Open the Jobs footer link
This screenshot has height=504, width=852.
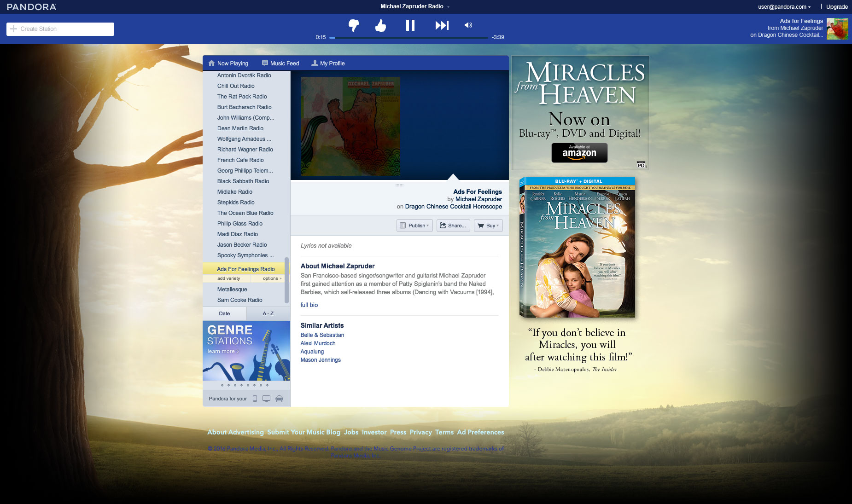[x=351, y=432]
